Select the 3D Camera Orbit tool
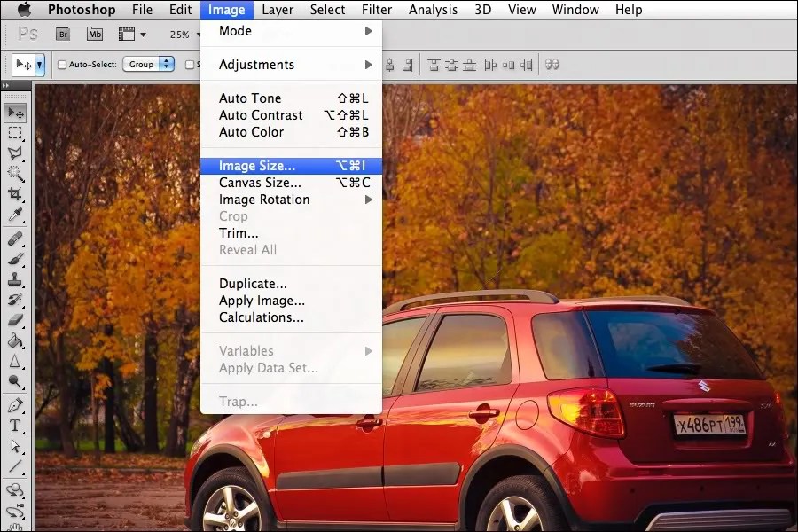 [x=15, y=511]
